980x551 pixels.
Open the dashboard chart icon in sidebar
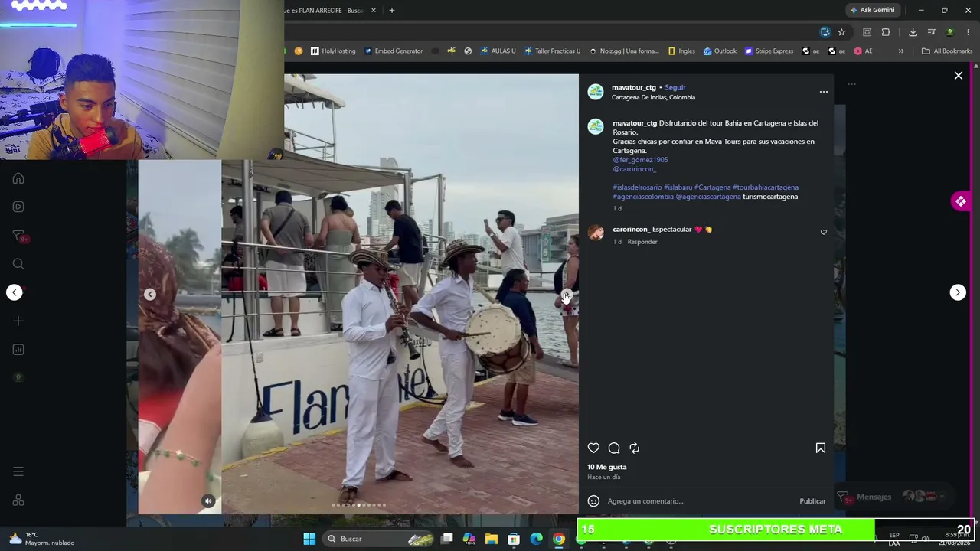pyautogui.click(x=18, y=350)
